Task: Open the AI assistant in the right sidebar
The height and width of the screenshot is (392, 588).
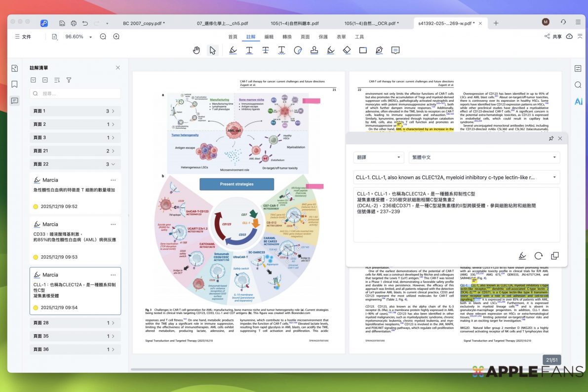Action: [578, 102]
